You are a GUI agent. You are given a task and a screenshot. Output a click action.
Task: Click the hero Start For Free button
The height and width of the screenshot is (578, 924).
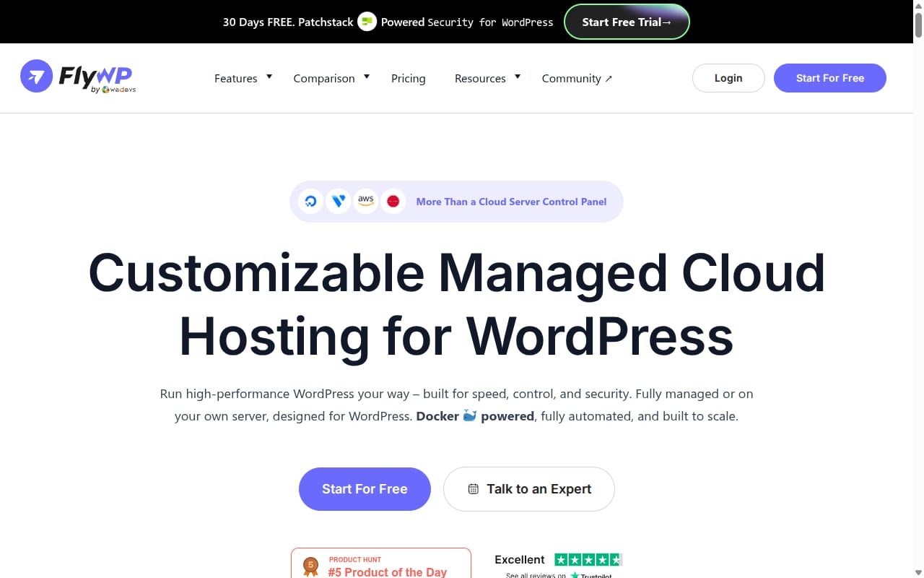[x=365, y=489]
